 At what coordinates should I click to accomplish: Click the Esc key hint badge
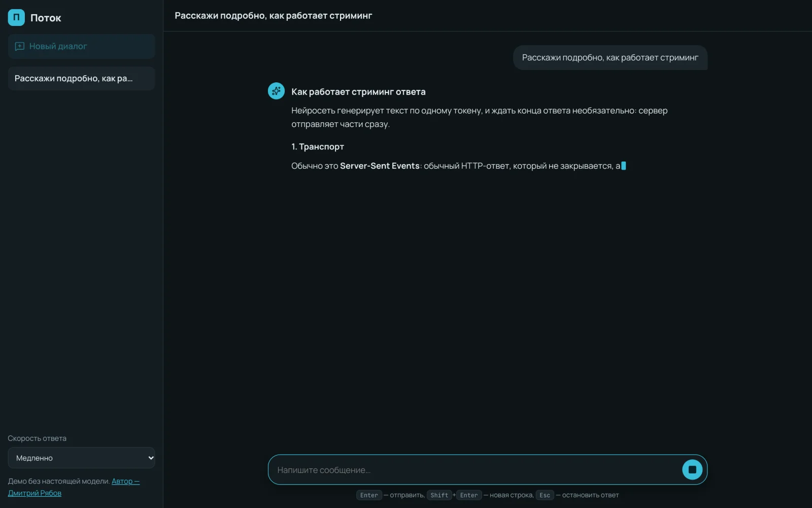pyautogui.click(x=545, y=495)
